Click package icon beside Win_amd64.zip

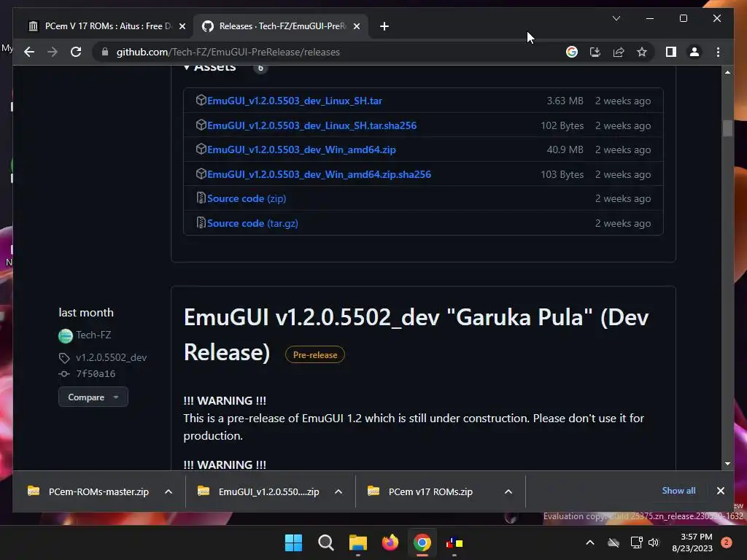pos(201,149)
